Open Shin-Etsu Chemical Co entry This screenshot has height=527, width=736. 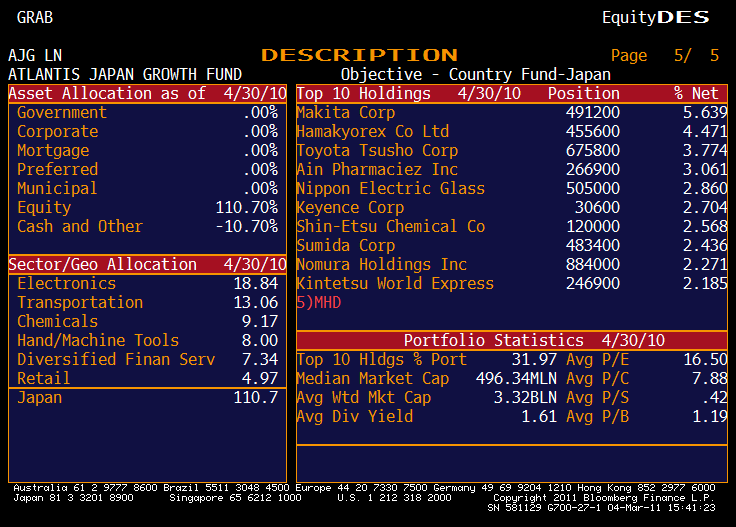(x=390, y=227)
